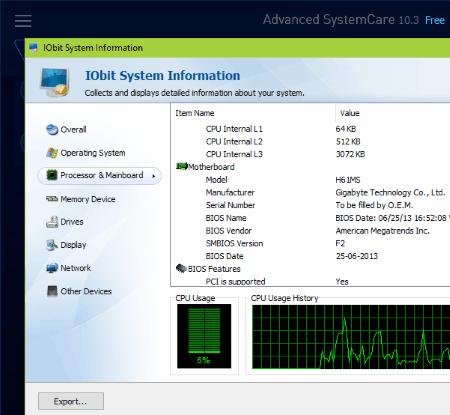Select the Serial Number row

[x=310, y=205]
